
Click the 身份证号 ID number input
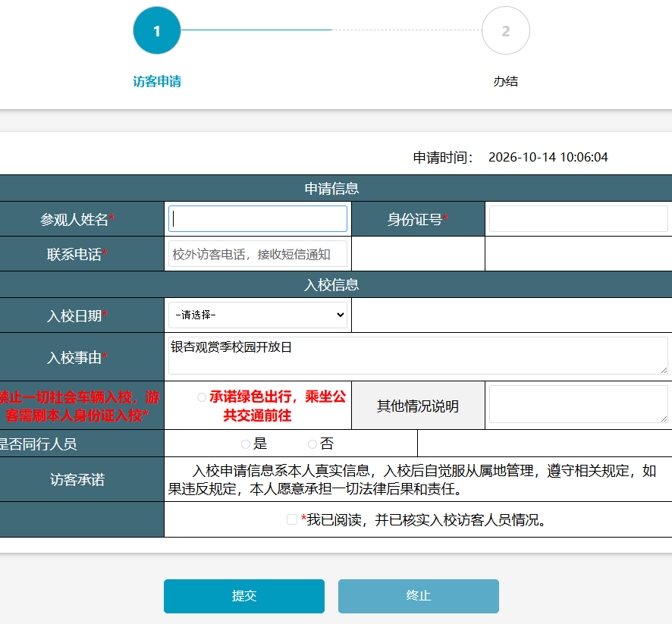[x=579, y=219]
